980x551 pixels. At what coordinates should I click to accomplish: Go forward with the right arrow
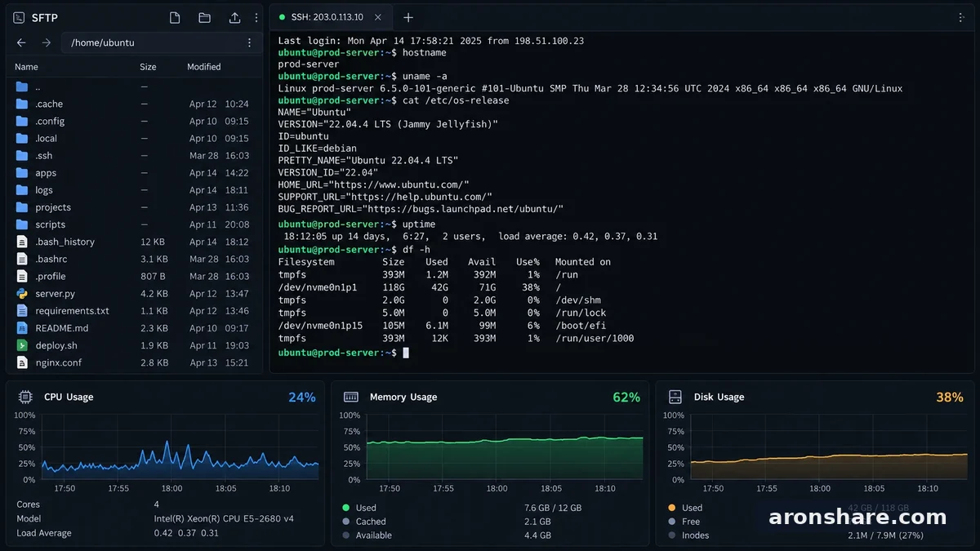point(47,42)
